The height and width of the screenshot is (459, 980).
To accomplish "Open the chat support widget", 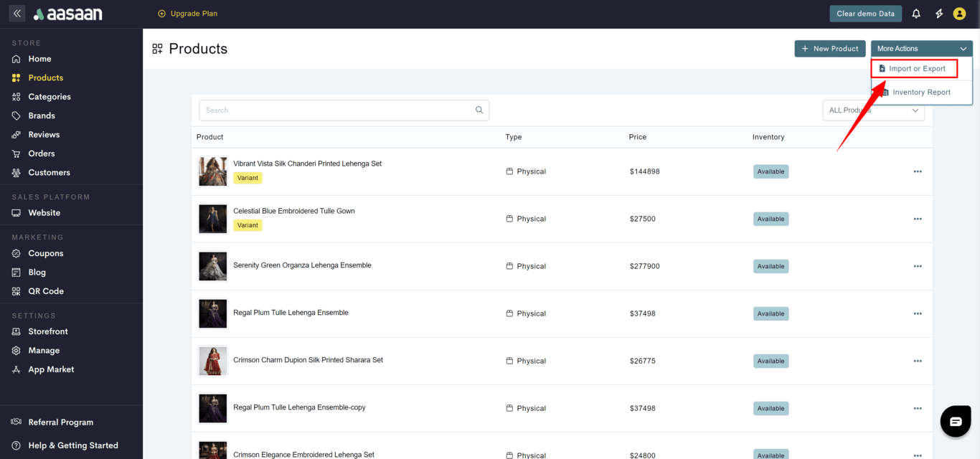I will point(955,422).
